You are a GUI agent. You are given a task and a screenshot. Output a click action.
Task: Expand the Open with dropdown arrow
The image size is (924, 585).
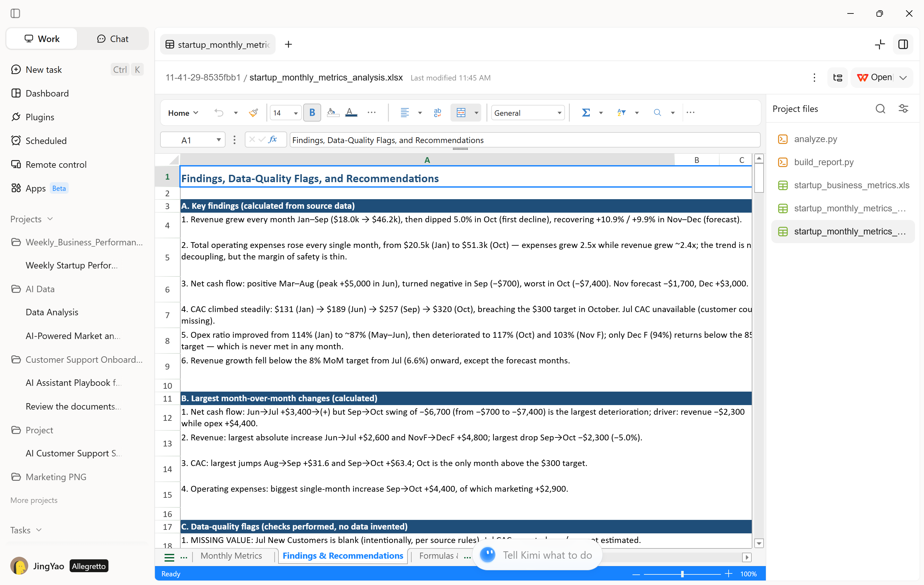[903, 78]
